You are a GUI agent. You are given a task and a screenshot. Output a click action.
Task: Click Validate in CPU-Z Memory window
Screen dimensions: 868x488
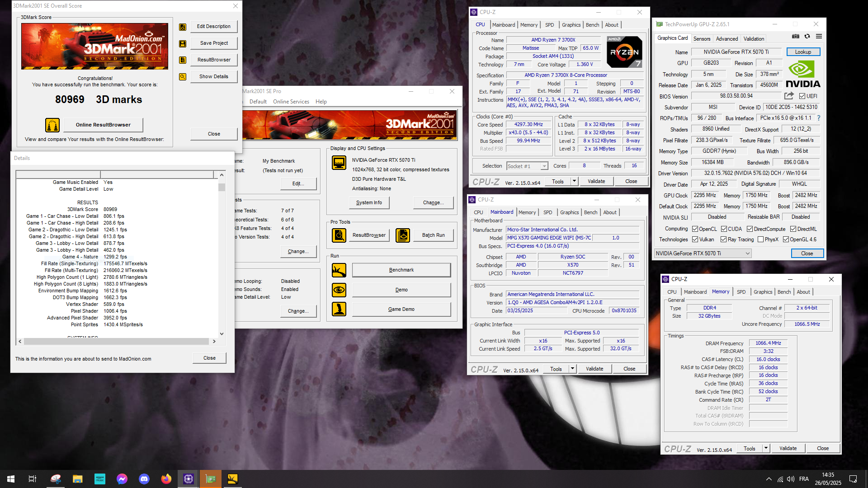tap(788, 448)
